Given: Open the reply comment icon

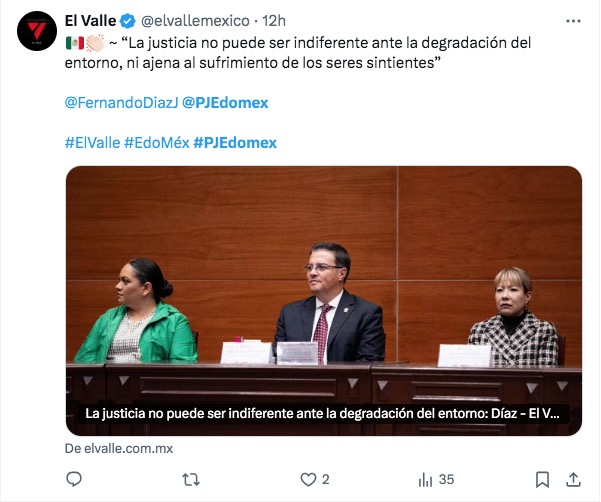Looking at the screenshot, I should tap(74, 479).
